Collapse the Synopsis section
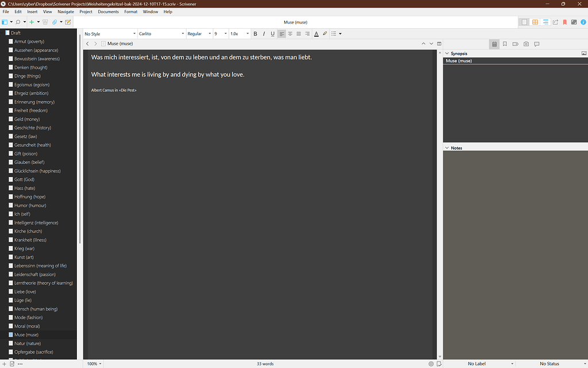 click(x=447, y=53)
